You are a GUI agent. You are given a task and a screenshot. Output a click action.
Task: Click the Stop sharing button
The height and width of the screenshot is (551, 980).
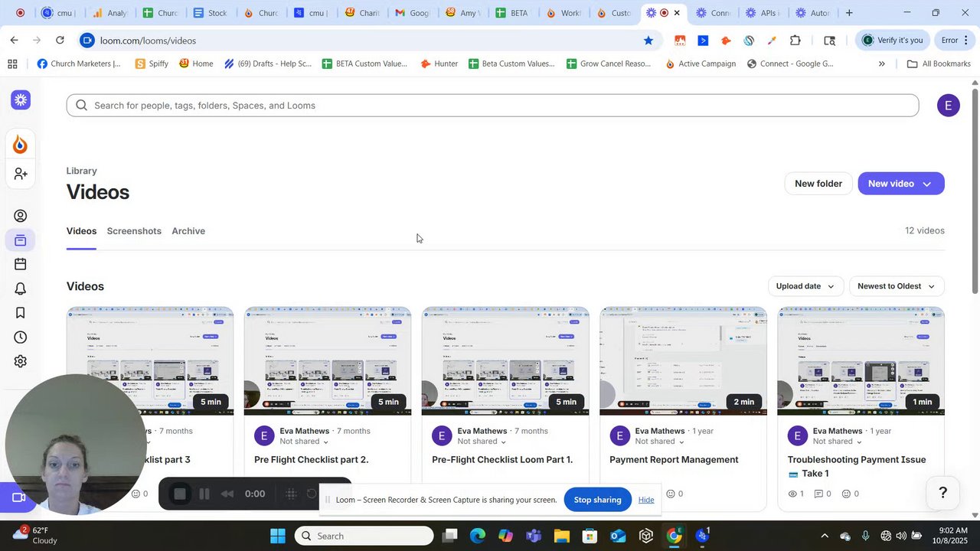[598, 500]
